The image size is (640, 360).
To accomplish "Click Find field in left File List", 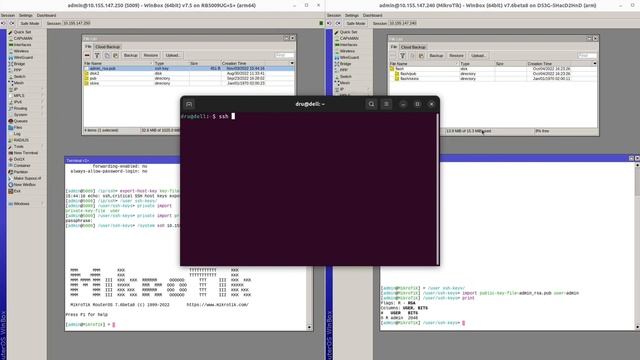I will (284, 55).
